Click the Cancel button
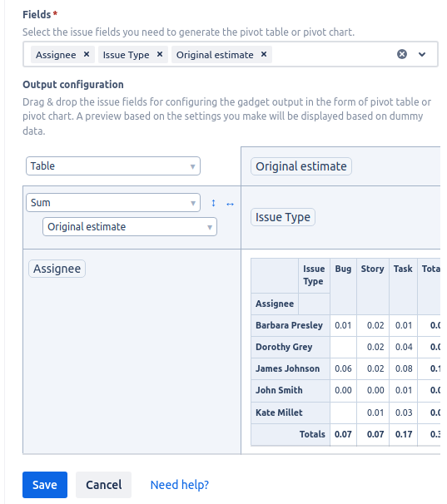The width and height of the screenshot is (447, 504). coord(103,485)
